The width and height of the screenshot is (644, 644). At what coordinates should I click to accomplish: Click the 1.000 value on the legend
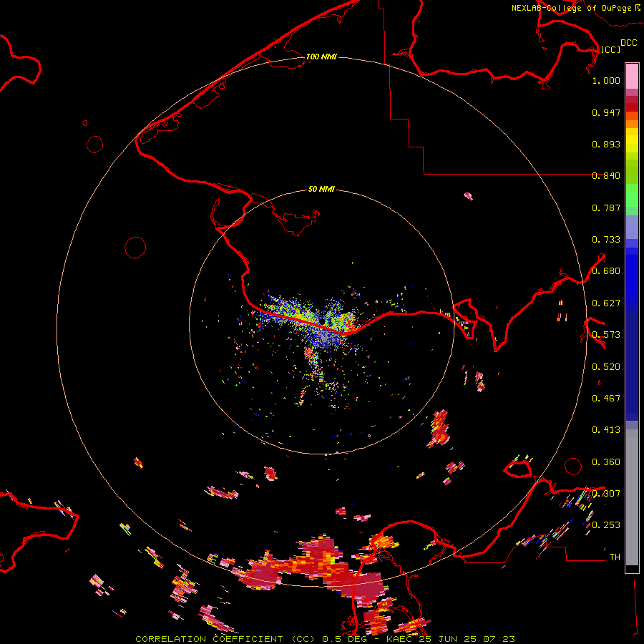click(x=606, y=80)
